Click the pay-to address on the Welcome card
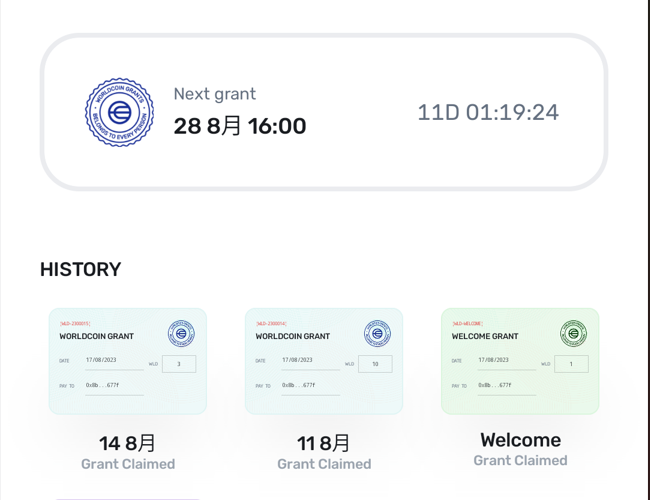Screen dimensions: 650x500 click(495, 385)
